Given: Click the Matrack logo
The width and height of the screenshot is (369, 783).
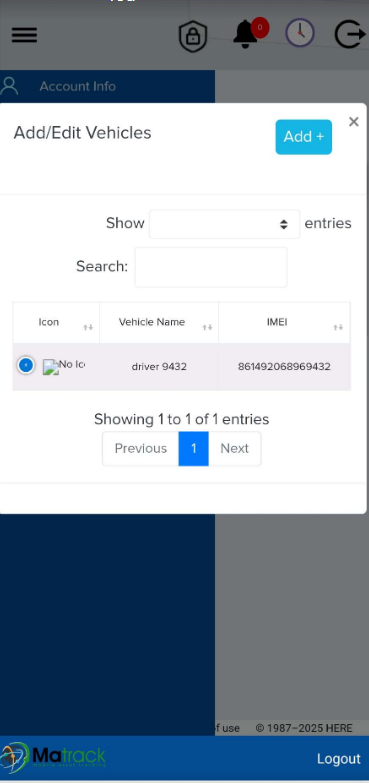Looking at the screenshot, I should point(53,758).
